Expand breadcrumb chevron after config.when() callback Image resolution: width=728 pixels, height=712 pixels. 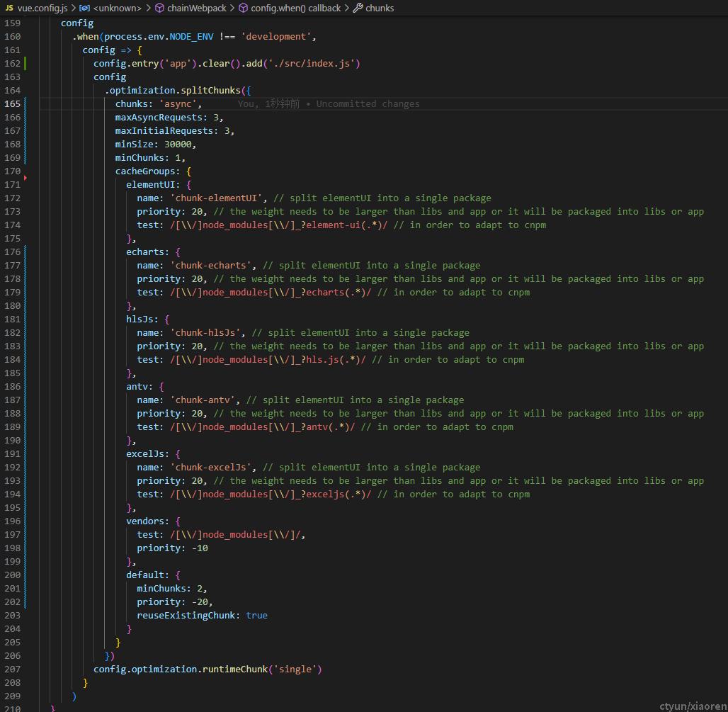[x=347, y=8]
